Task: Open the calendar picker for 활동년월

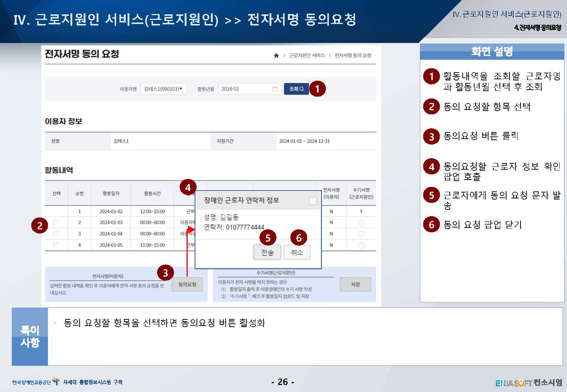Action: 275,89
